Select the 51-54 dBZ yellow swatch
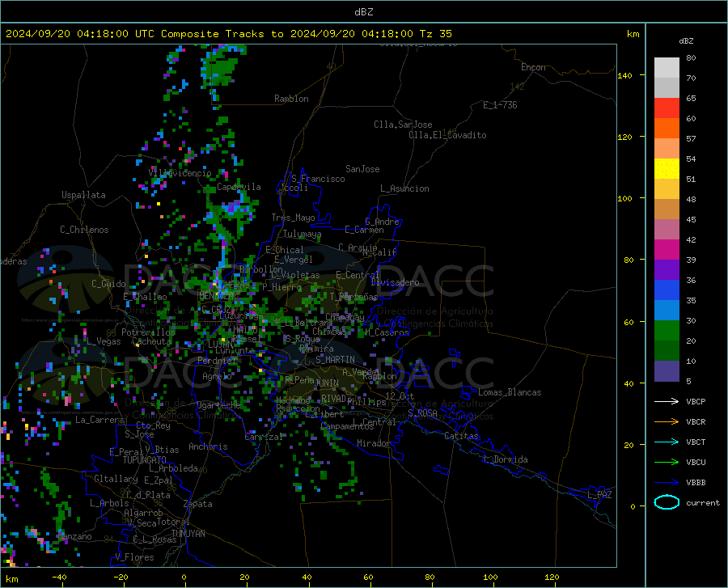 coord(667,169)
